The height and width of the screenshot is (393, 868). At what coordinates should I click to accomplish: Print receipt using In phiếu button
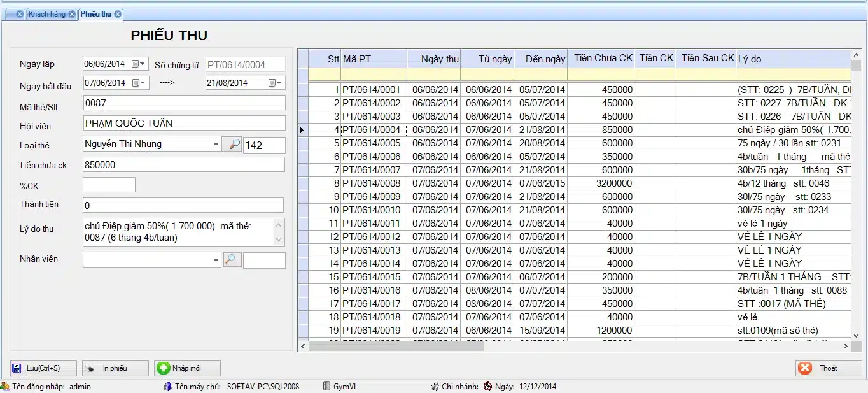(115, 368)
